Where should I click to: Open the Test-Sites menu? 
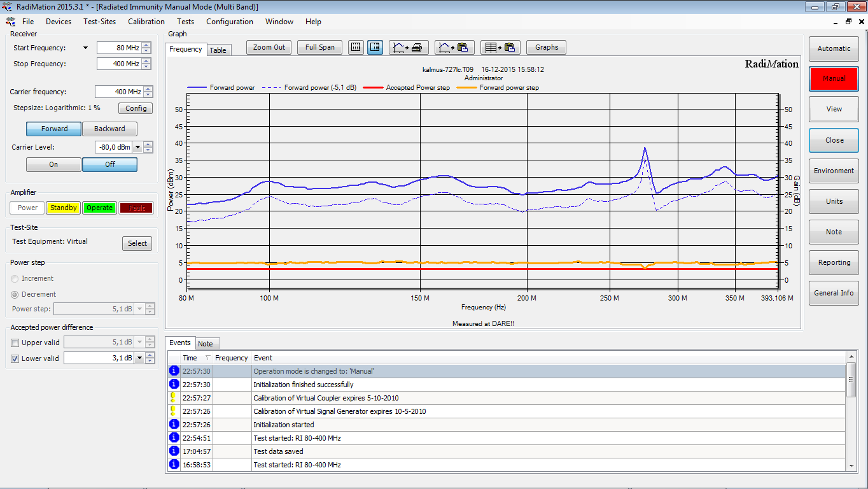coord(99,22)
